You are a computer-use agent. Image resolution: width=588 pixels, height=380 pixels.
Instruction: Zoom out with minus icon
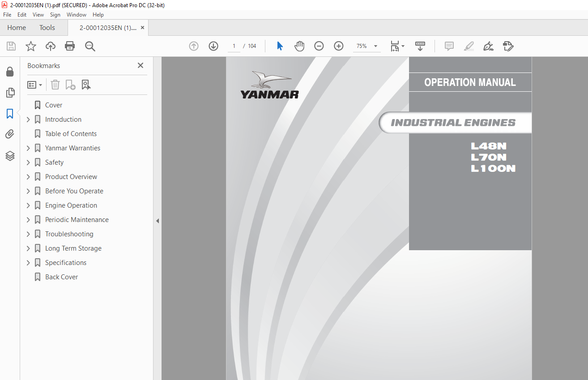[x=319, y=46]
